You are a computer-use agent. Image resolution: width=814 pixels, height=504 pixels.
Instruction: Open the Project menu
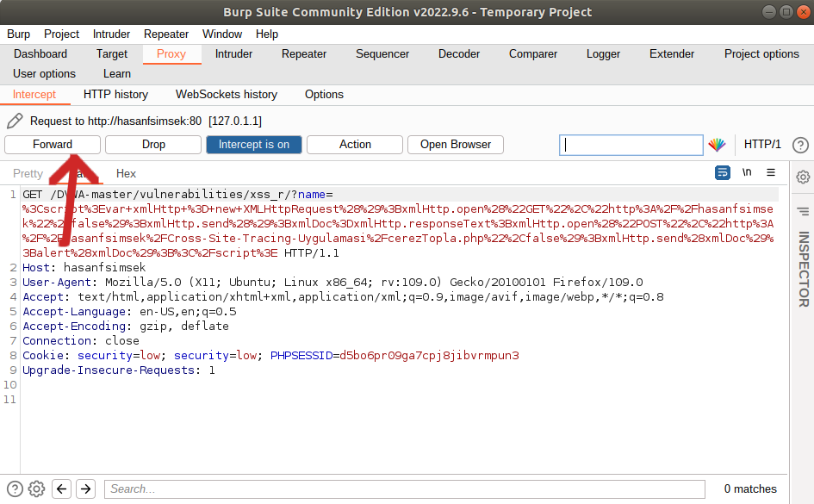61,34
